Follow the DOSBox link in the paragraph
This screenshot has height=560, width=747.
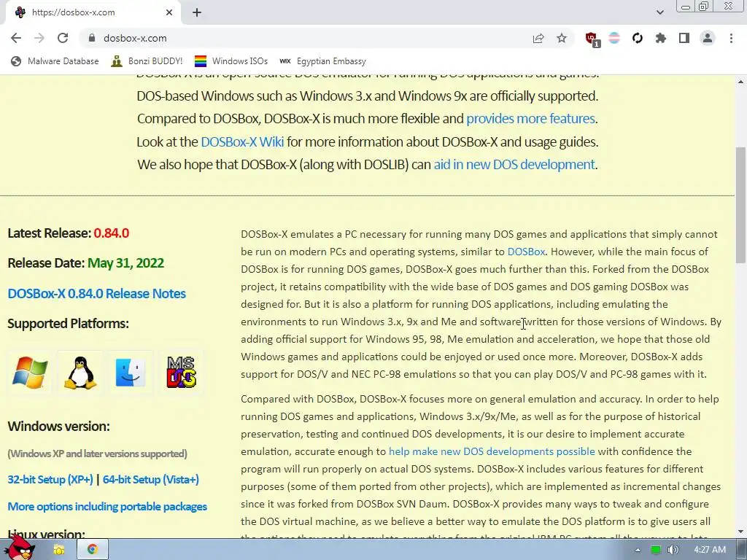(526, 252)
